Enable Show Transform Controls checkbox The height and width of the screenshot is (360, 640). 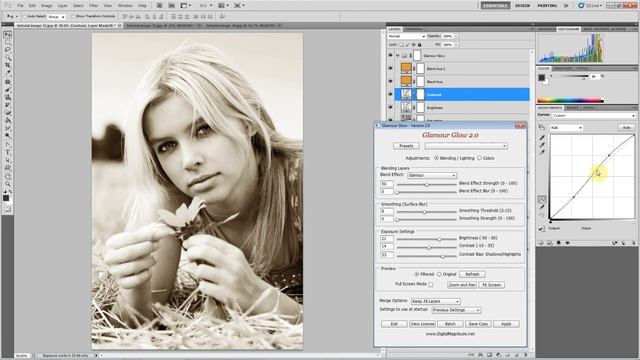[73, 16]
